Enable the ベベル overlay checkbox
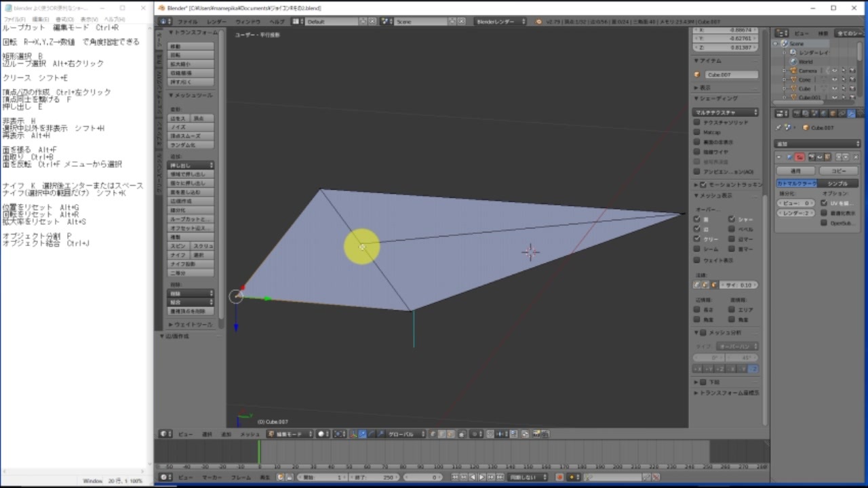The image size is (868, 488). pyautogui.click(x=732, y=228)
